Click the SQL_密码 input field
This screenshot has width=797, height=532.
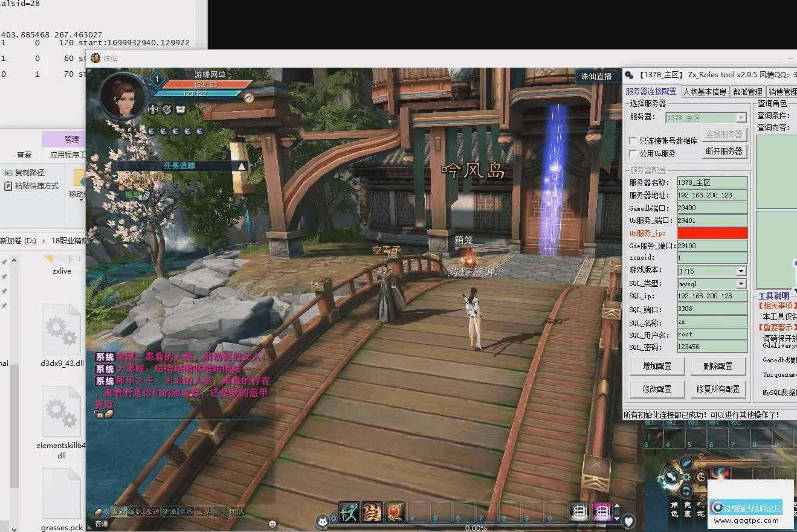click(x=712, y=347)
